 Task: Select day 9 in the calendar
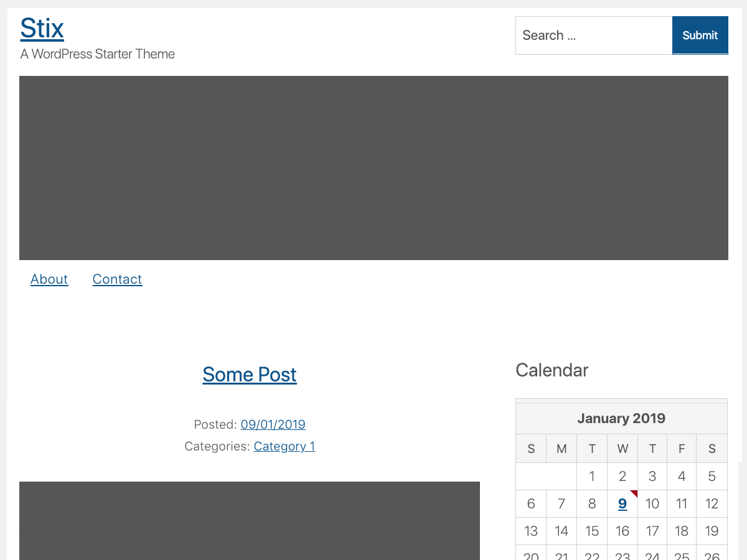(622, 504)
